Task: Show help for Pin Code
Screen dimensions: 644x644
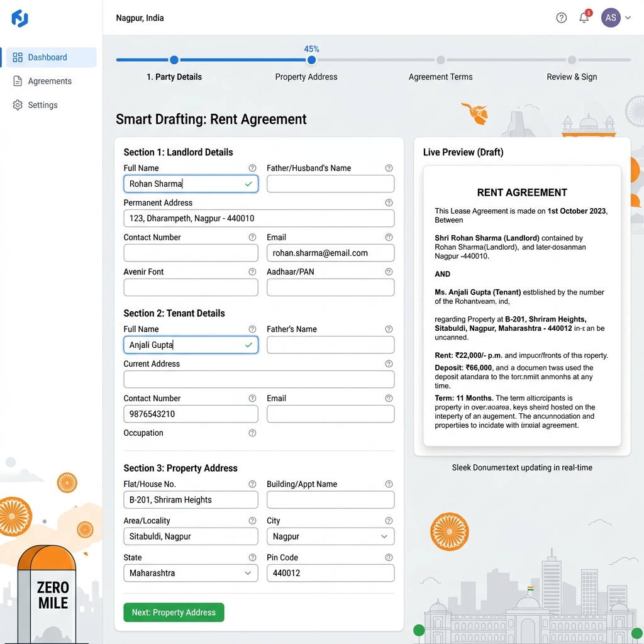Action: point(389,557)
